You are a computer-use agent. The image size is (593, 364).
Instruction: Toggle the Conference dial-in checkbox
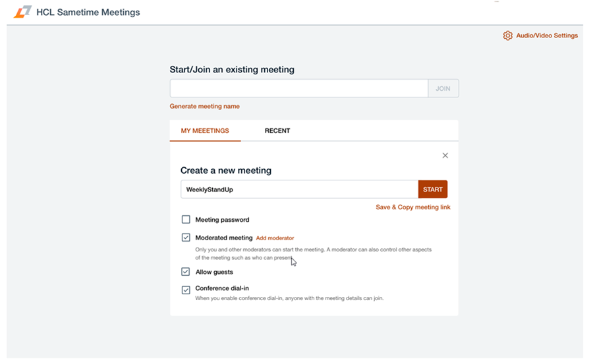point(186,289)
